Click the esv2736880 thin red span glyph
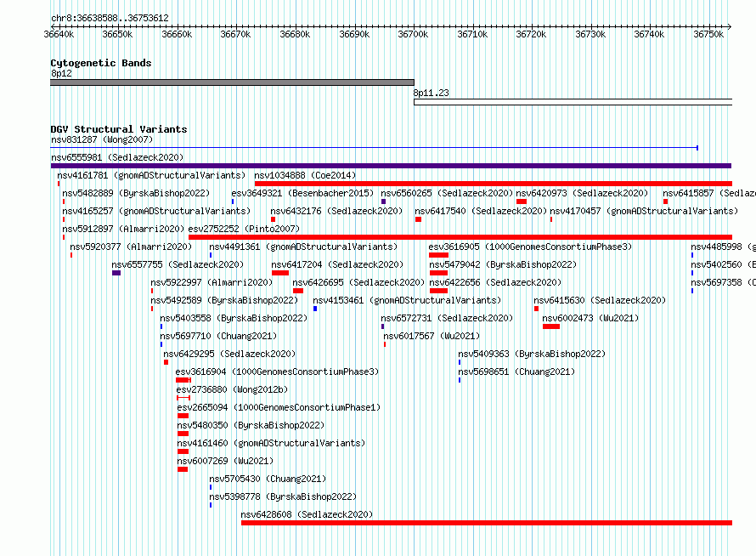The height and width of the screenshot is (556, 756). click(x=183, y=398)
